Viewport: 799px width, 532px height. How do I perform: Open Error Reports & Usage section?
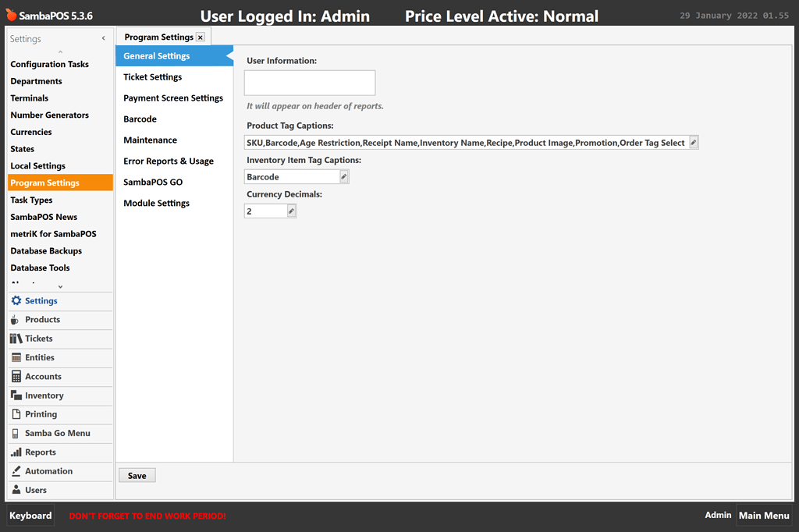(174, 161)
